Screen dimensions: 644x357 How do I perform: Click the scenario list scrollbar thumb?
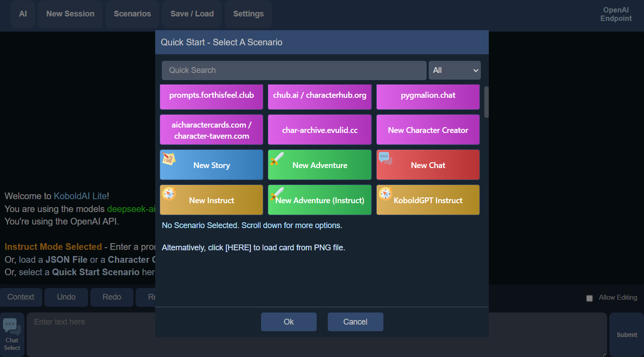[x=487, y=102]
